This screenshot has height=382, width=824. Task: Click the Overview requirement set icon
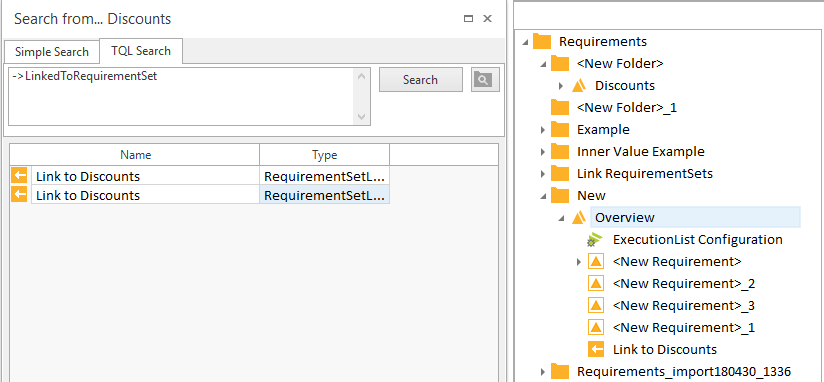click(579, 217)
